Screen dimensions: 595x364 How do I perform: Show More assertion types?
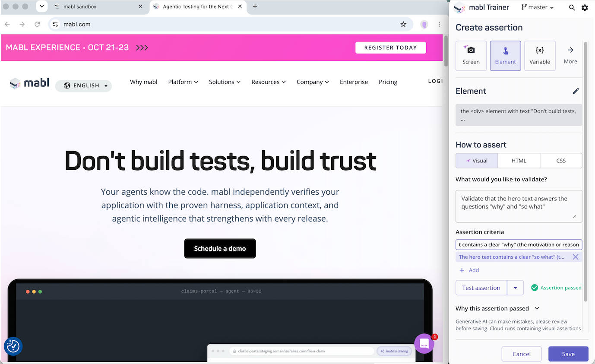(570, 56)
